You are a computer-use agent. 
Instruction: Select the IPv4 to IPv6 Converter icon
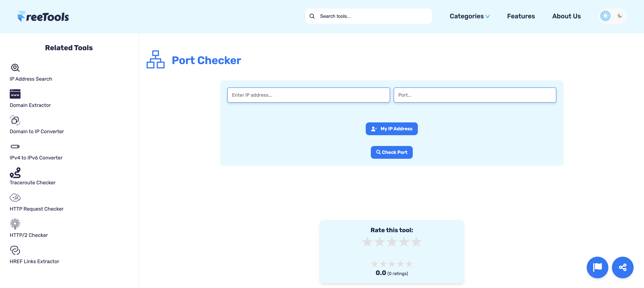[15, 147]
